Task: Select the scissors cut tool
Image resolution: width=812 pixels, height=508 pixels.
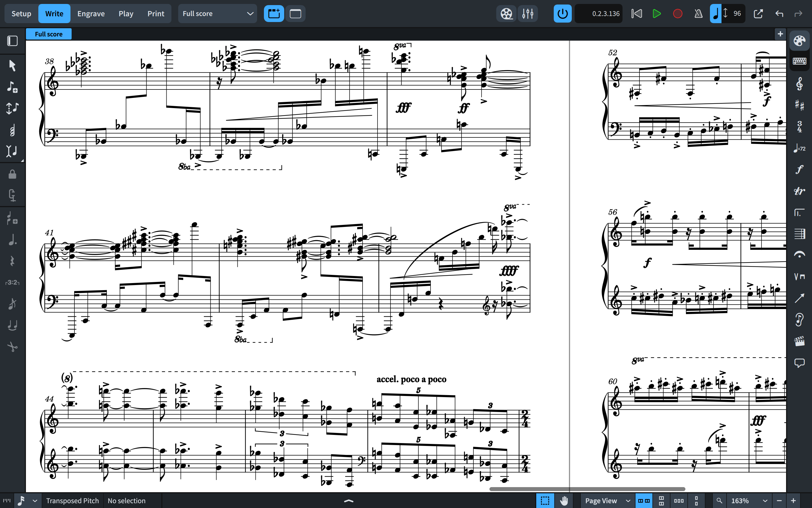Action: [12, 347]
